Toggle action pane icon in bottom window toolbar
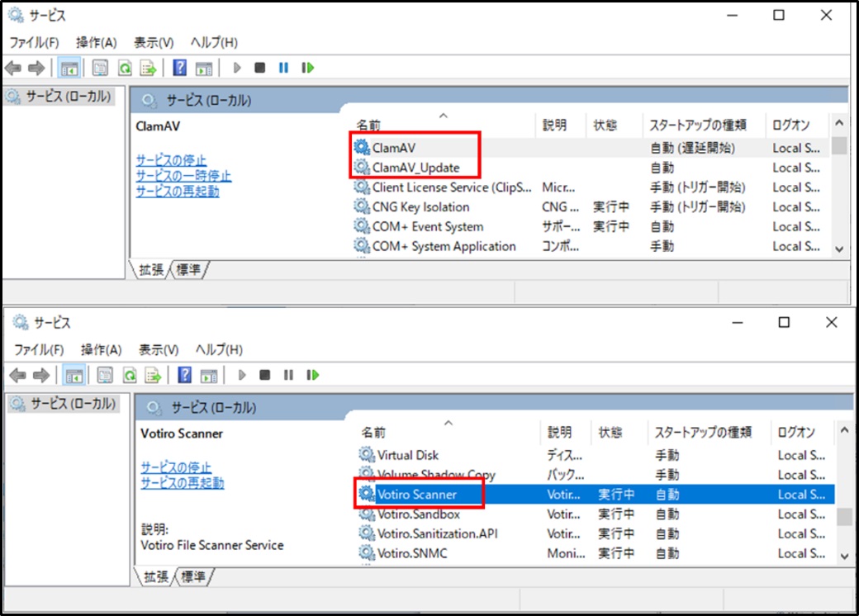Image resolution: width=859 pixels, height=616 pixels. 209,376
